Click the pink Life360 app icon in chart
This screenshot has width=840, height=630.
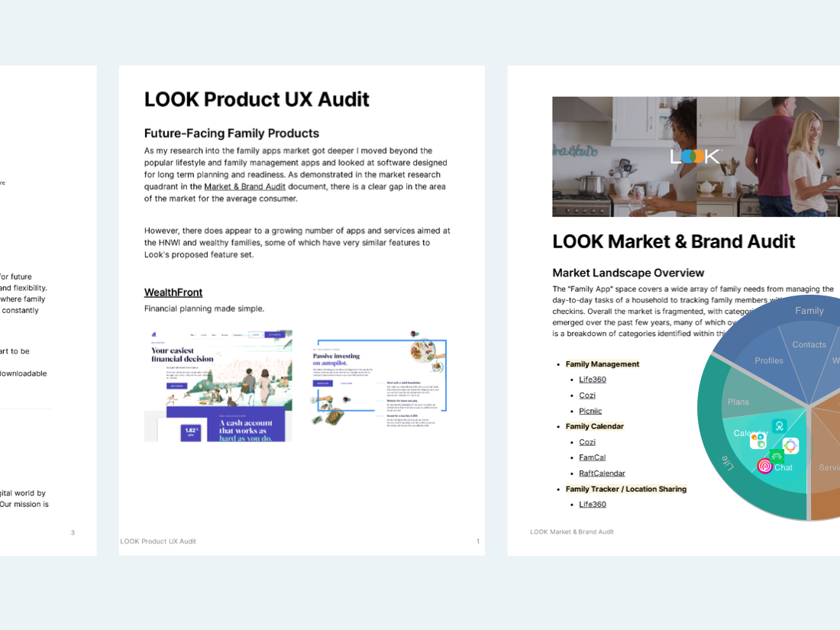pos(765,466)
